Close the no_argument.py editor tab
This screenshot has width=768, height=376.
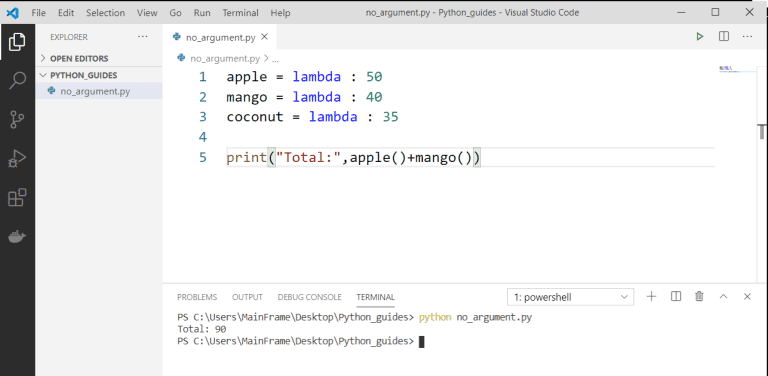pyautogui.click(x=264, y=37)
